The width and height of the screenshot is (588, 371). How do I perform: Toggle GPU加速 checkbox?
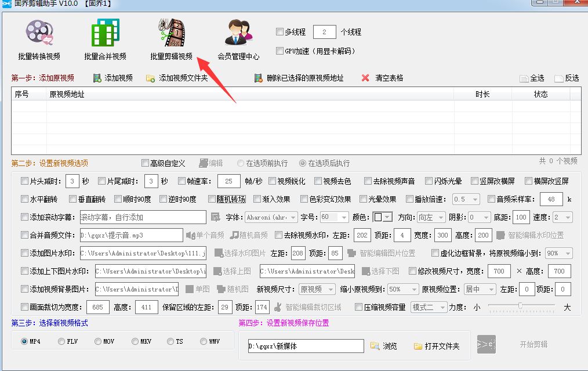(x=280, y=51)
